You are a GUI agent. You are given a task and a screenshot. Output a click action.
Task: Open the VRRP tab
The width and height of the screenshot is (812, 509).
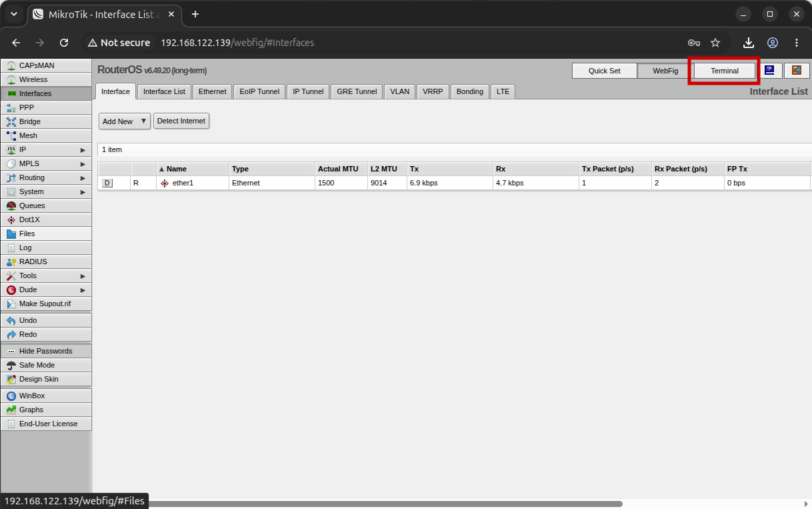tap(433, 91)
